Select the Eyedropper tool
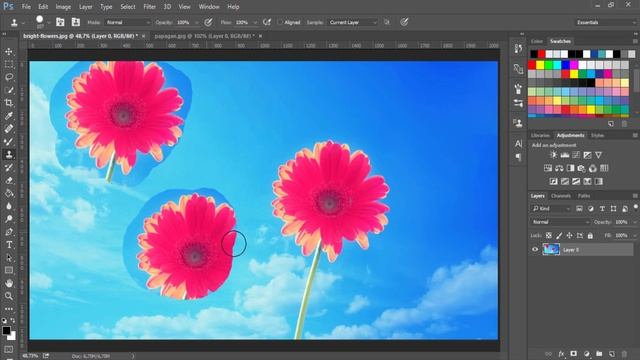This screenshot has width=640, height=360. coord(9,116)
